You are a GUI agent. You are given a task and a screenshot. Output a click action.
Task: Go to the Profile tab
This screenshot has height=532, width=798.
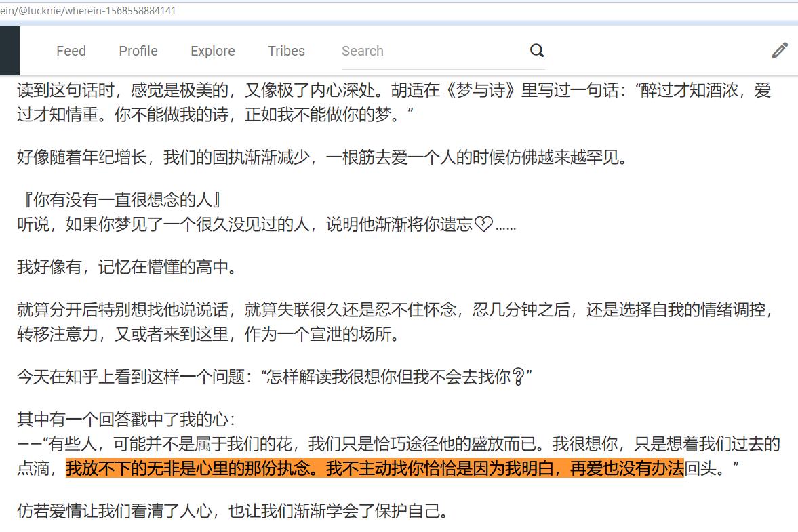(x=138, y=51)
